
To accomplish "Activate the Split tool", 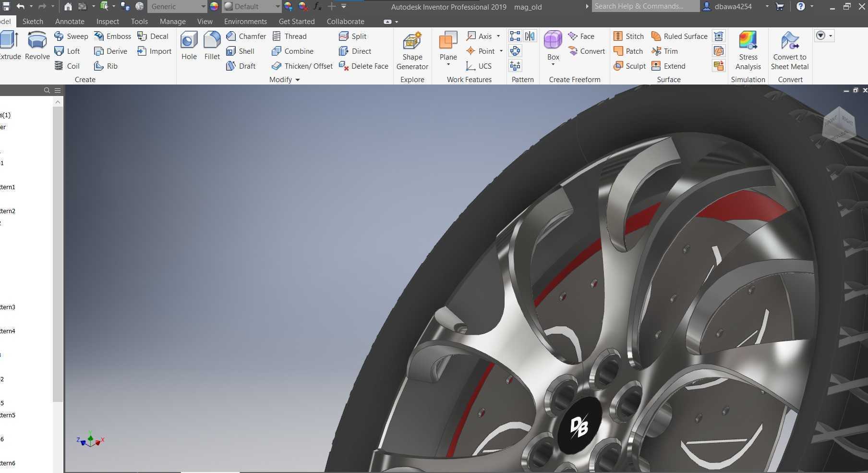I will [352, 36].
